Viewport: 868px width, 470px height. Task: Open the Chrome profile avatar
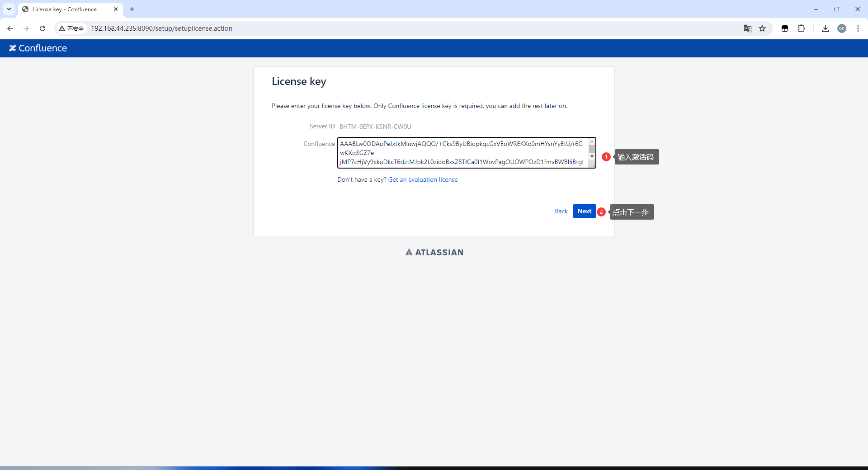pos(842,28)
